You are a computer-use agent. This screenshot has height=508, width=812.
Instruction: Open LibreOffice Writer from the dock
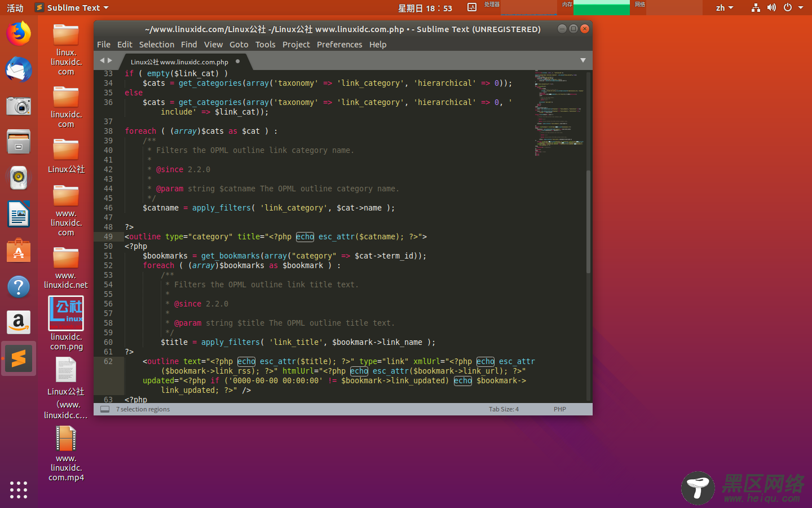pos(19,214)
